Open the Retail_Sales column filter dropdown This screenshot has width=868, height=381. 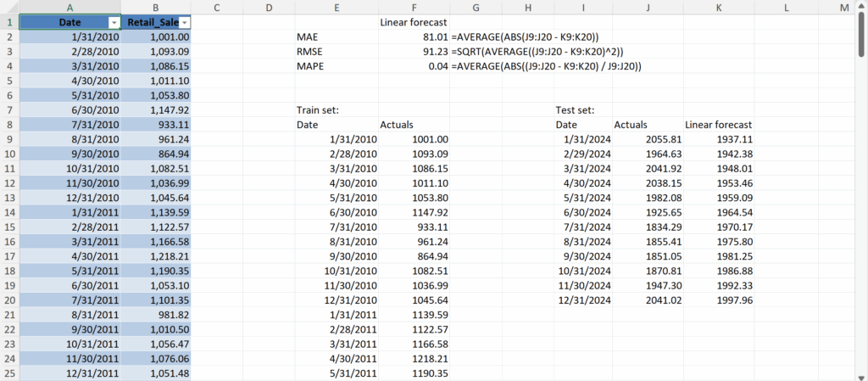185,23
